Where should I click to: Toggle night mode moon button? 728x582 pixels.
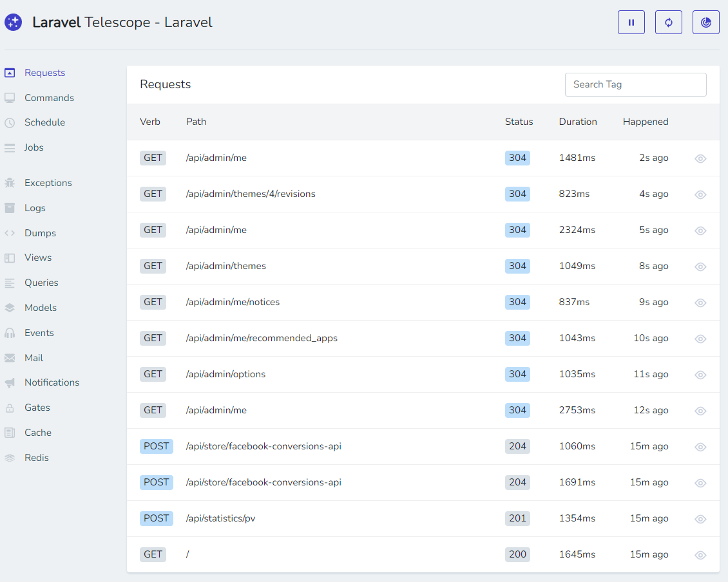coord(705,23)
